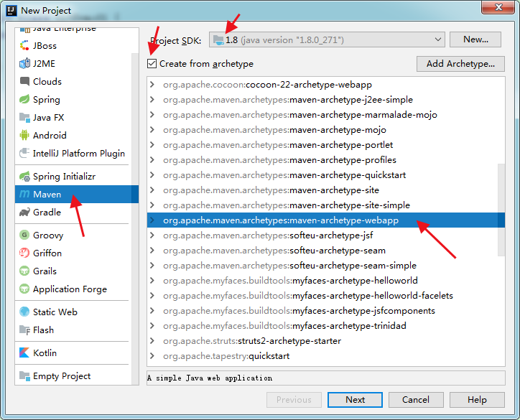The width and height of the screenshot is (520, 420).
Task: Click the Cancel button
Action: click(x=416, y=400)
